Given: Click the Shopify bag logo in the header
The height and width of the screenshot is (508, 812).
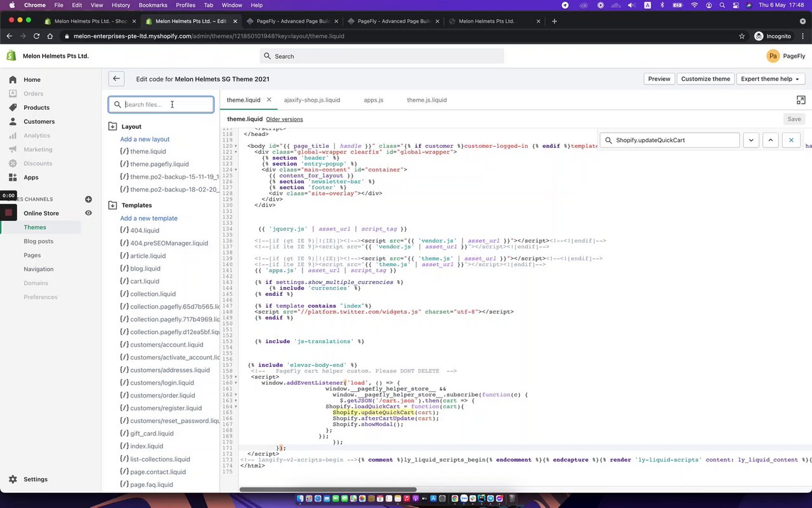Looking at the screenshot, I should pyautogui.click(x=11, y=56).
